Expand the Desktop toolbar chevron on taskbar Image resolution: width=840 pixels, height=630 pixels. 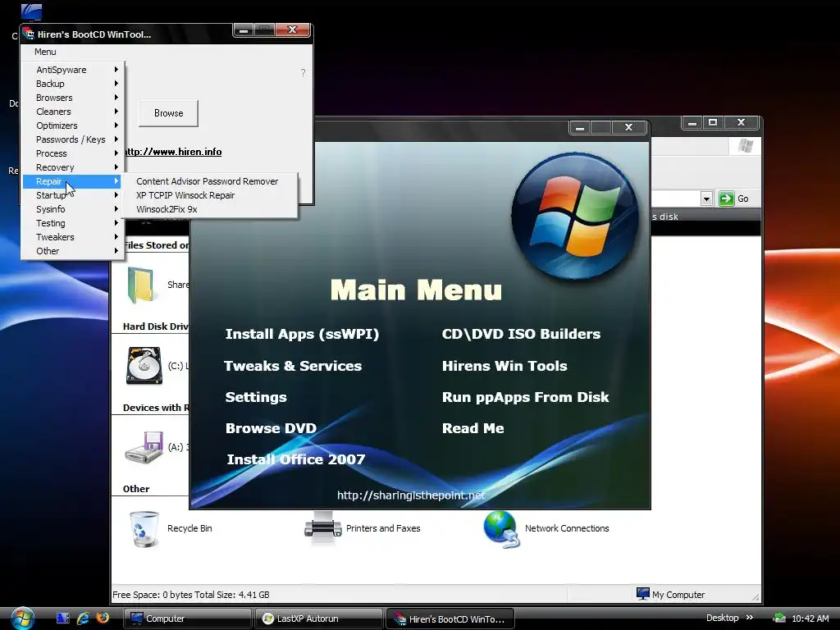click(750, 618)
